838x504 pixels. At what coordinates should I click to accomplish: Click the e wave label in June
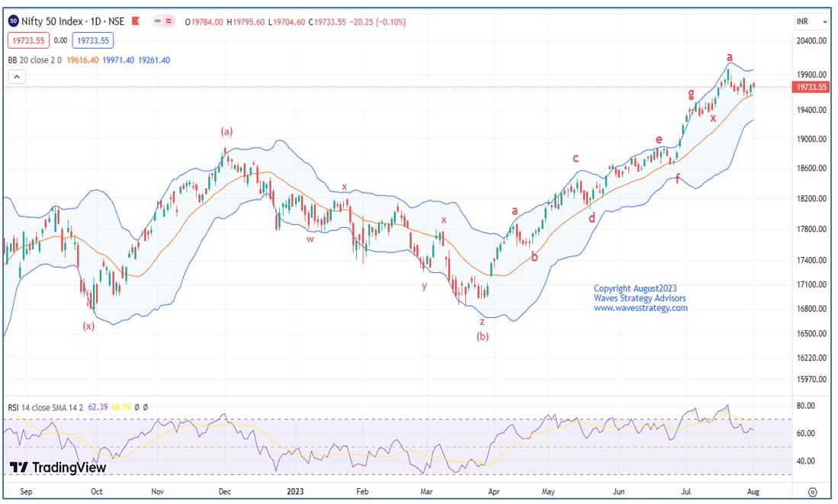click(659, 140)
